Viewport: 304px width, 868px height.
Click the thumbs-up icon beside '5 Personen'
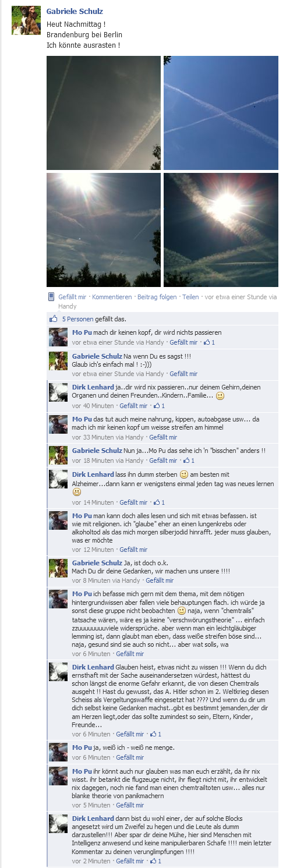(x=54, y=319)
